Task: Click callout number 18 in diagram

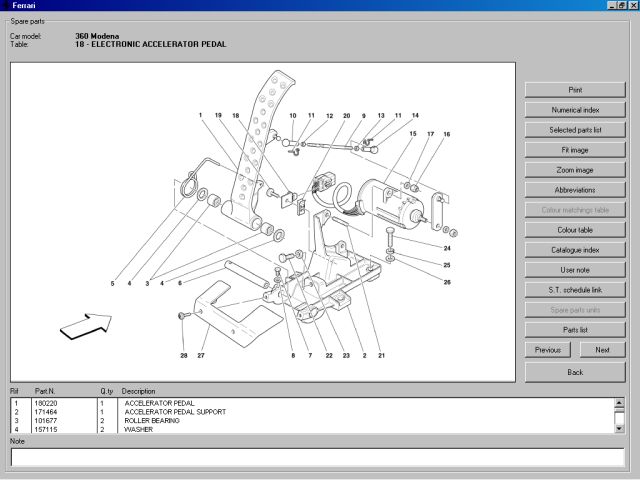Action: pos(236,116)
